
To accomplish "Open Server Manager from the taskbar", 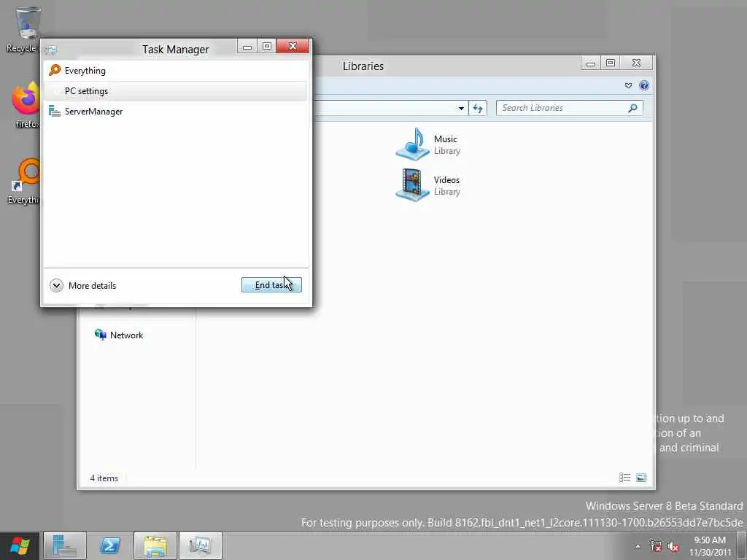I will 65,545.
